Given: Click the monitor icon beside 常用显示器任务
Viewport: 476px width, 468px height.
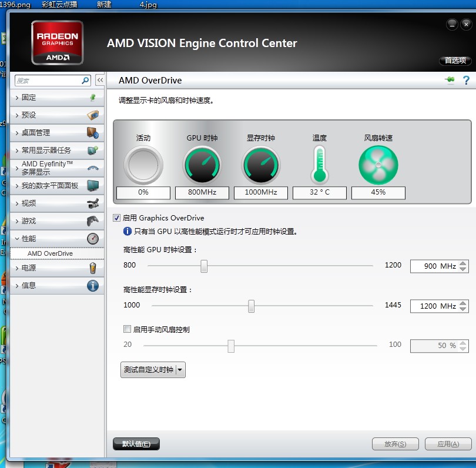Looking at the screenshot, I should (93, 151).
